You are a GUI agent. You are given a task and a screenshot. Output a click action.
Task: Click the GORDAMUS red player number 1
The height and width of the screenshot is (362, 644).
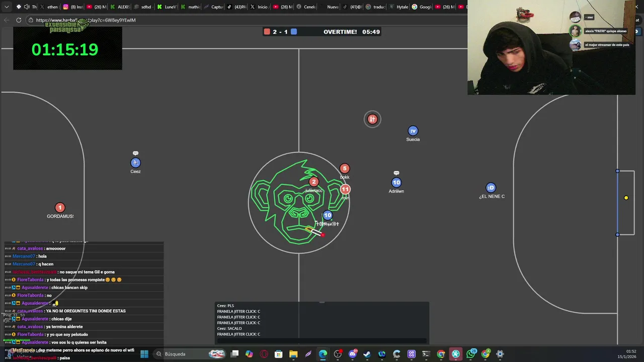pyautogui.click(x=60, y=208)
